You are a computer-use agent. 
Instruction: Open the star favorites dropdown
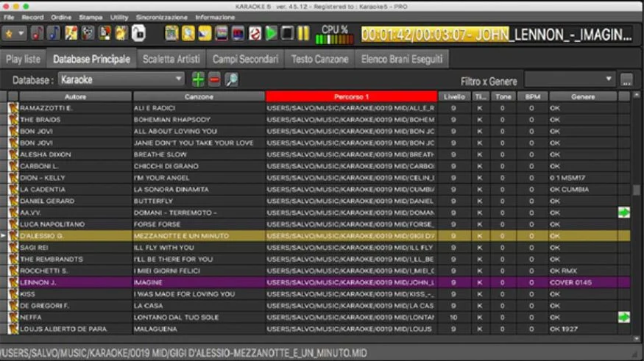pos(15,33)
